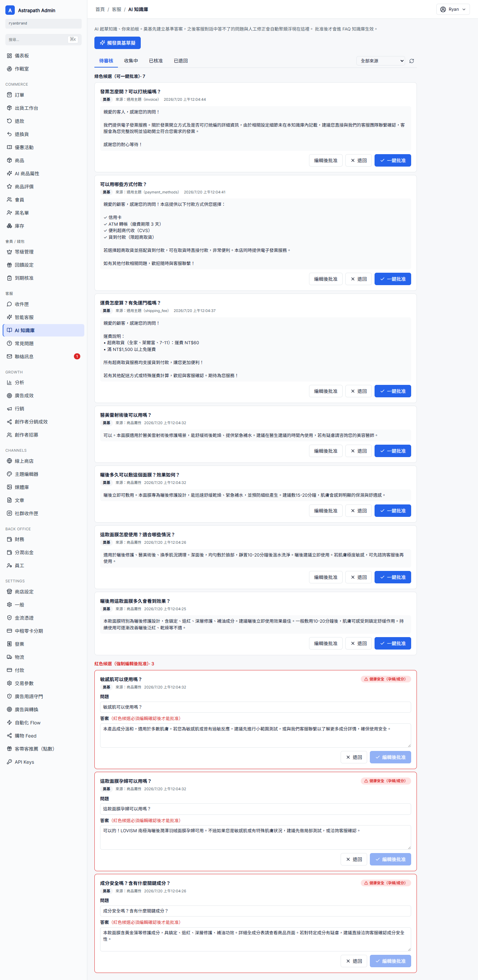Viewport: 478px width, 980px height.
Task: Open 客帶客推薦（點數）in sidebar
Action: click(x=43, y=749)
